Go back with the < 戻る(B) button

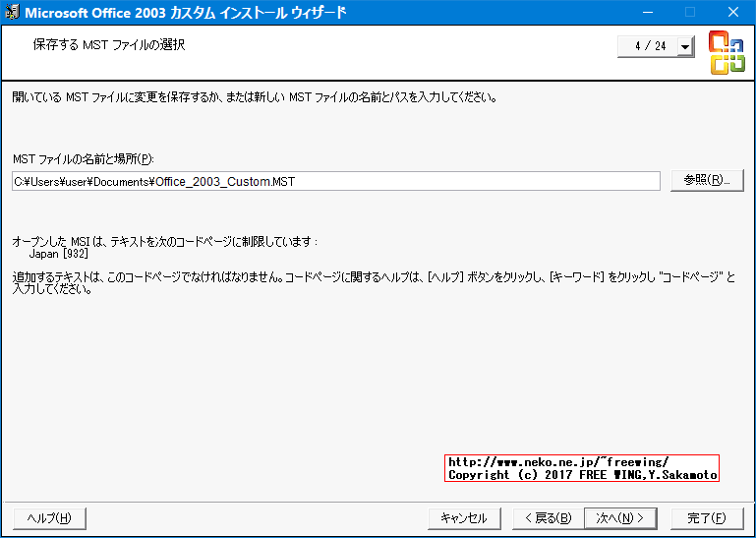click(x=549, y=518)
